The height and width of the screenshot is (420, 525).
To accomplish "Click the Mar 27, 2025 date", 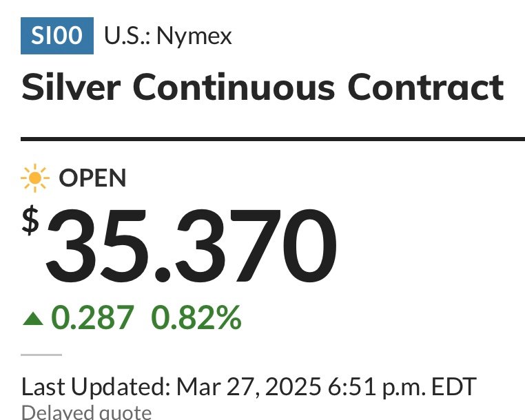I will 249,387.
